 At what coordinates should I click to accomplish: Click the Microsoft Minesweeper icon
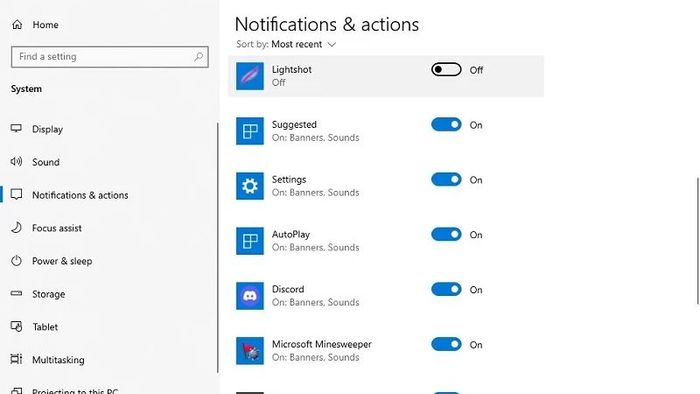(250, 351)
